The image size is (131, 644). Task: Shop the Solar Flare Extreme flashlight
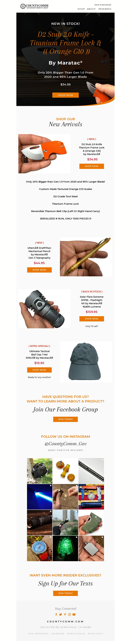point(92,318)
